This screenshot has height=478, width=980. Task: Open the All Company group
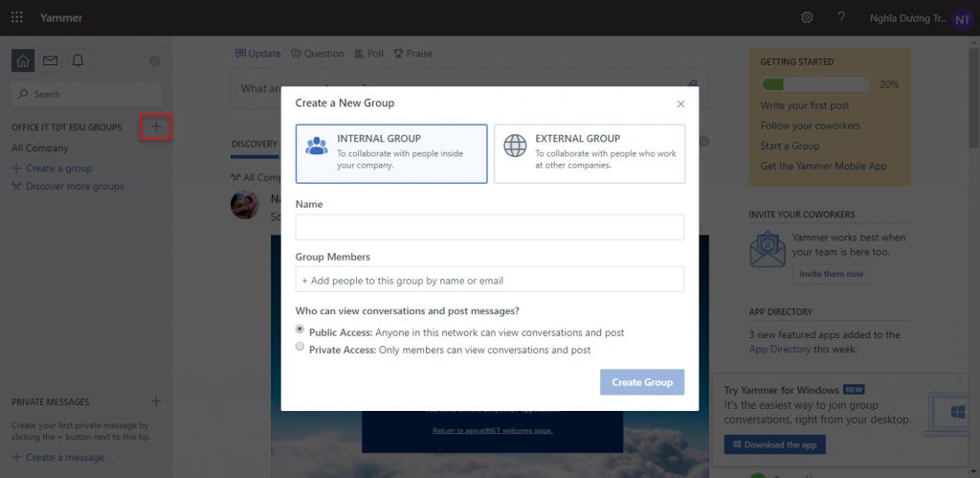pos(39,148)
